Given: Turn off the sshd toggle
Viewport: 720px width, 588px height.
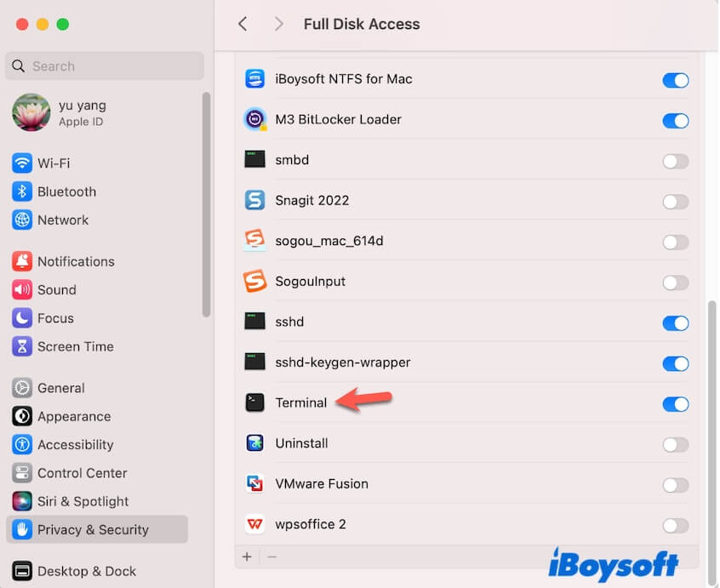Looking at the screenshot, I should coord(675,323).
